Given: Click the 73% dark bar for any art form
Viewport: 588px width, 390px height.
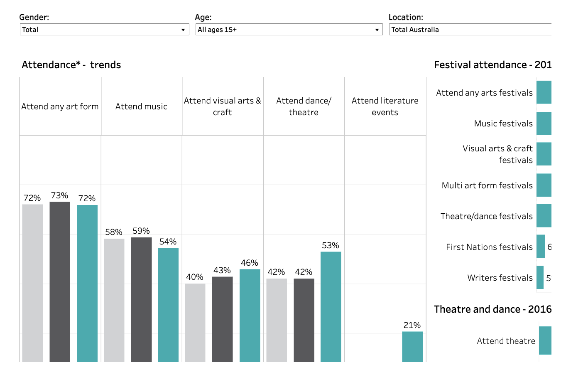Looking at the screenshot, I should (60, 281).
